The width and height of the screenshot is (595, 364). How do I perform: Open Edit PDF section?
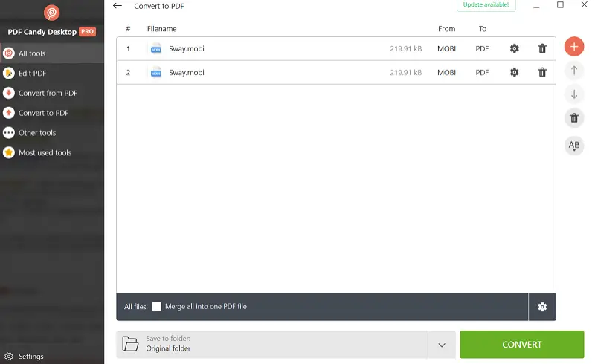(52, 74)
